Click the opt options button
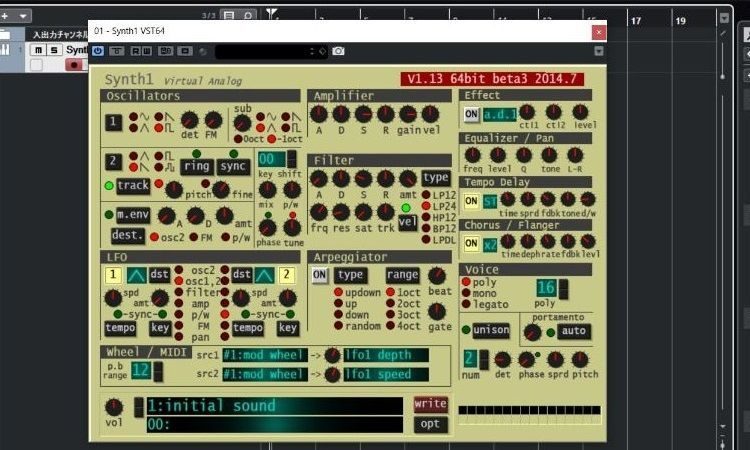Screen dimensions: 750x450 (x=430, y=425)
